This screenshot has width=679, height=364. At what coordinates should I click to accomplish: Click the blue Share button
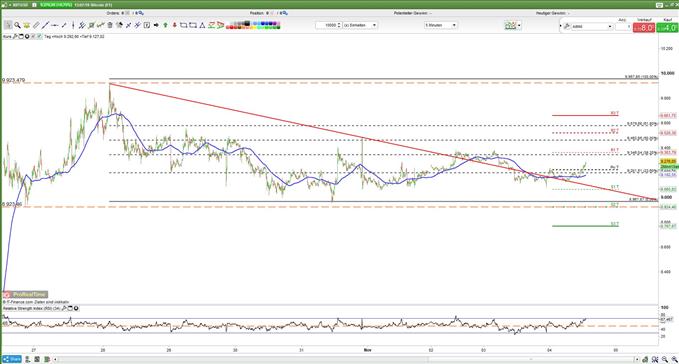click(x=12, y=359)
